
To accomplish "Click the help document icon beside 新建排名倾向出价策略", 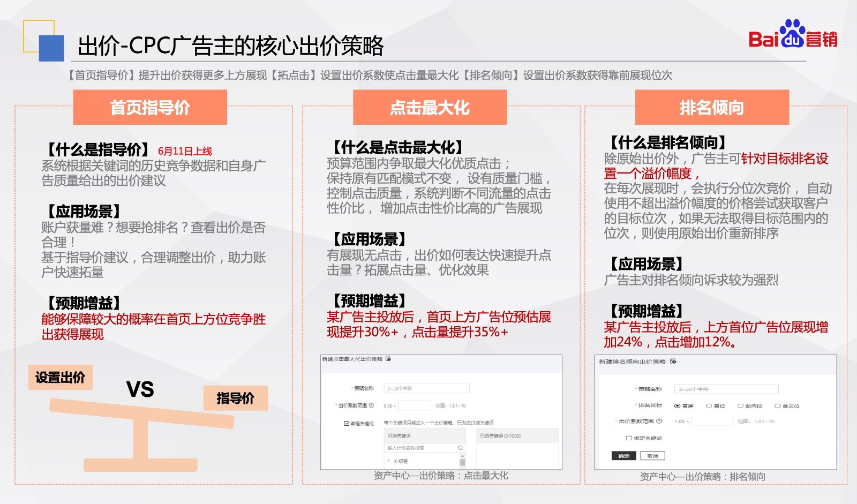I will coord(673,362).
